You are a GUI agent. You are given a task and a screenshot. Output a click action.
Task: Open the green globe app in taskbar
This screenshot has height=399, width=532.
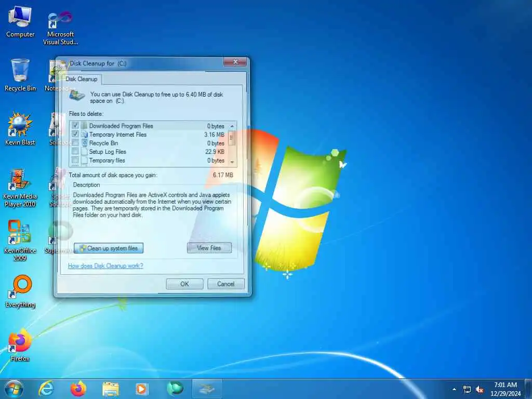[175, 389]
